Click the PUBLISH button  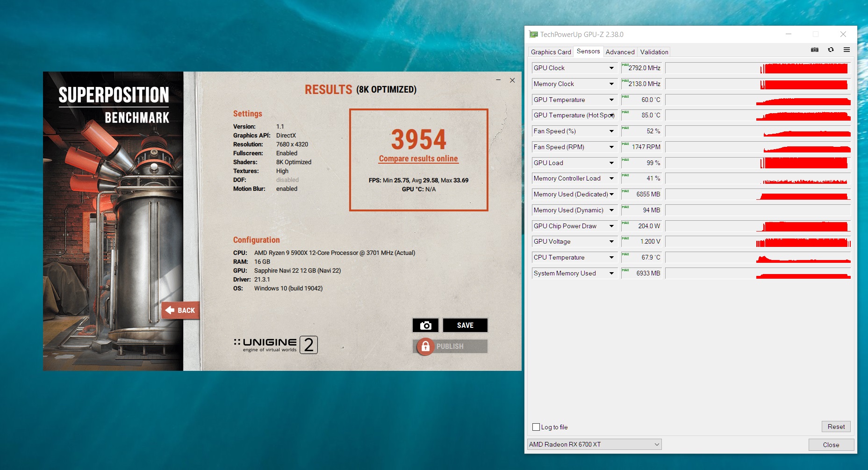(x=450, y=346)
